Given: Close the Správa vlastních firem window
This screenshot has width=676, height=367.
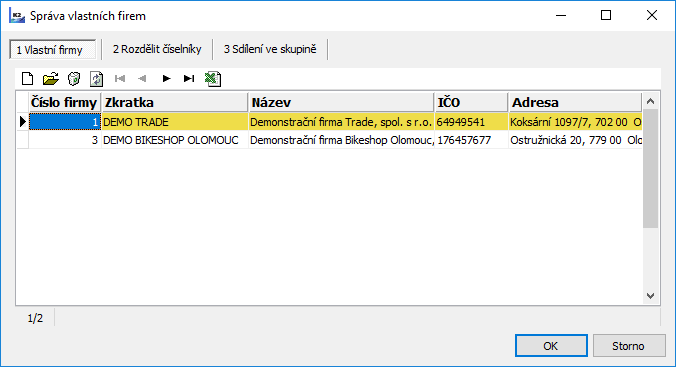Looking at the screenshot, I should pyautogui.click(x=652, y=16).
